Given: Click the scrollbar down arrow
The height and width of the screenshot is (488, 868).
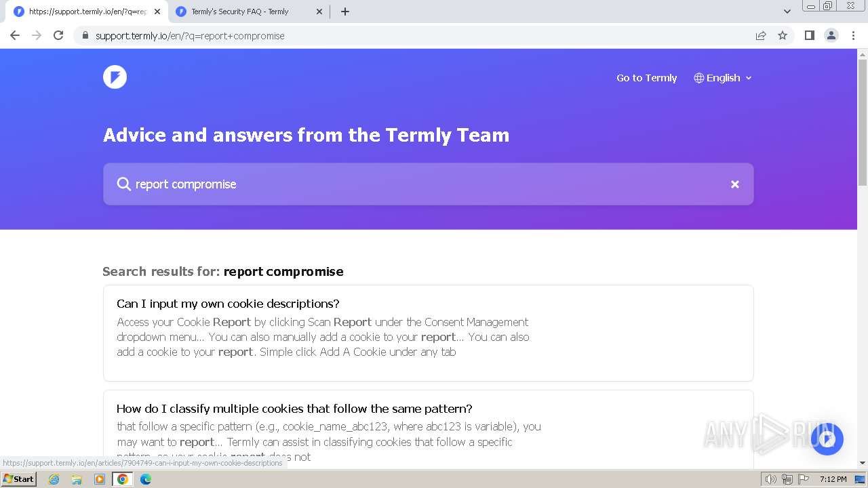Looking at the screenshot, I should click(x=863, y=463).
